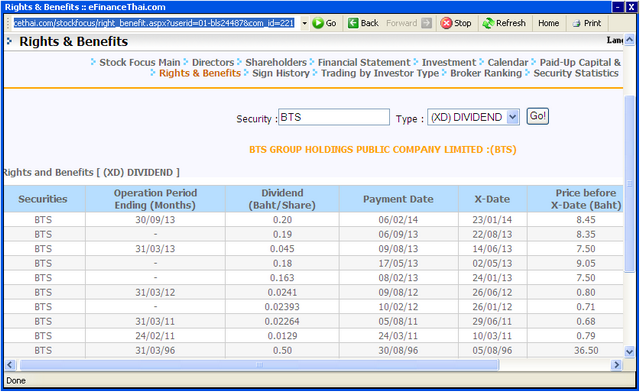Select dividend value 0.02393 cell
This screenshot has height=392, width=640.
[x=282, y=307]
